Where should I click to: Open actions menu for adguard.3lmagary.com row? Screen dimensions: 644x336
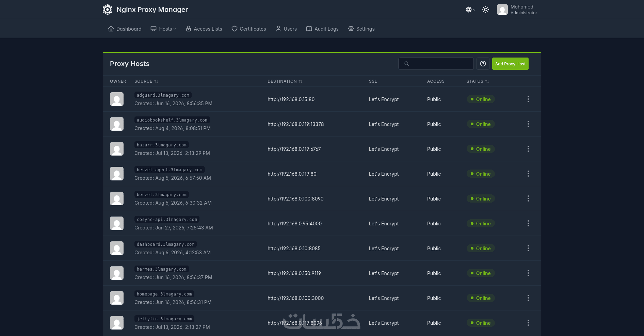(x=528, y=99)
